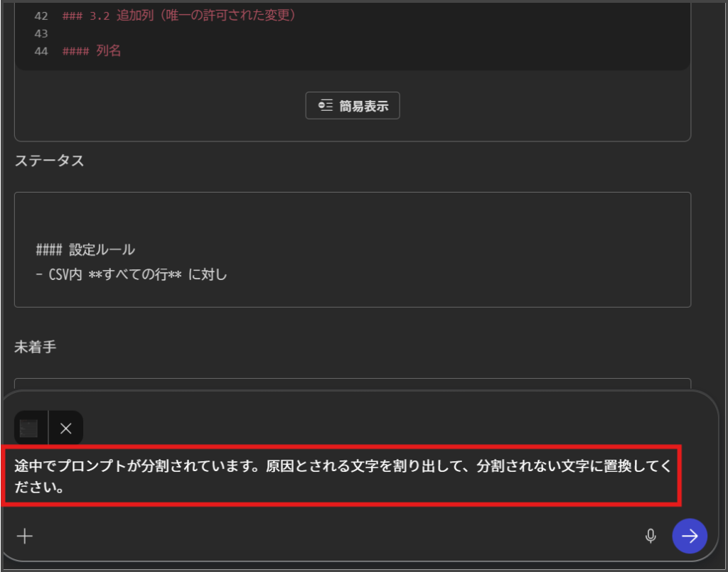The image size is (728, 572).
Task: Click the plus icon to add attachment
Action: pos(25,536)
